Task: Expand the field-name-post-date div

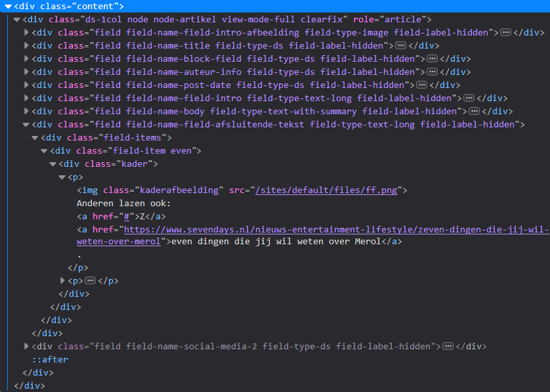Action: pyautogui.click(x=26, y=85)
